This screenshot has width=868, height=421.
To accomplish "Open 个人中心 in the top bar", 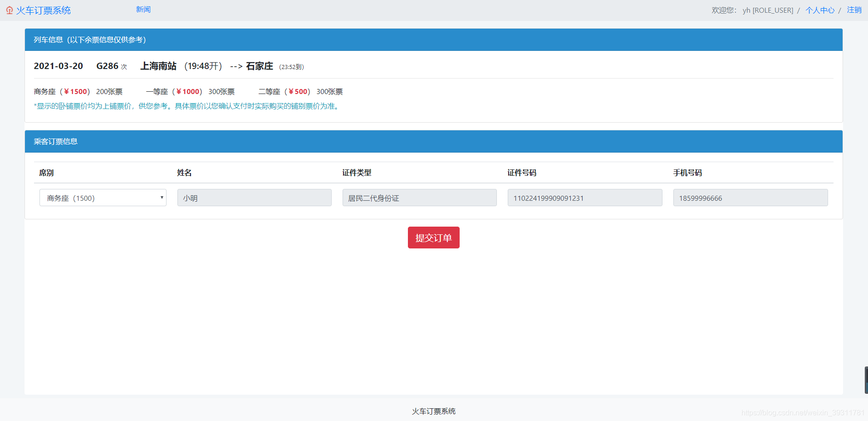I will click(x=820, y=10).
